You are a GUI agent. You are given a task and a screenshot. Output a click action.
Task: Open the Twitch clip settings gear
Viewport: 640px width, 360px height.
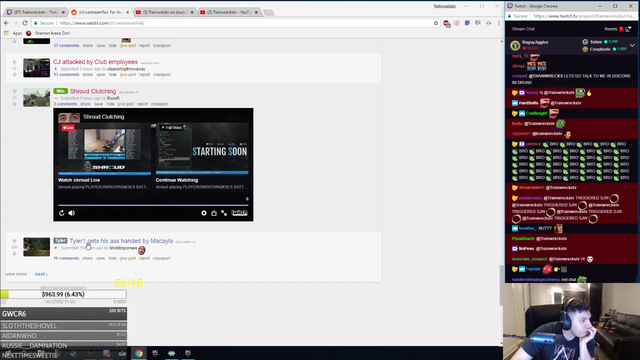[204, 213]
